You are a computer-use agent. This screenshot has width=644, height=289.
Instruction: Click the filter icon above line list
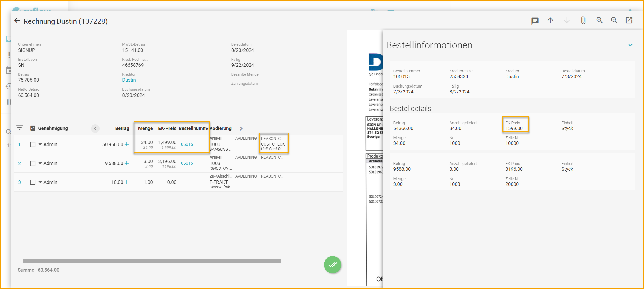click(19, 128)
